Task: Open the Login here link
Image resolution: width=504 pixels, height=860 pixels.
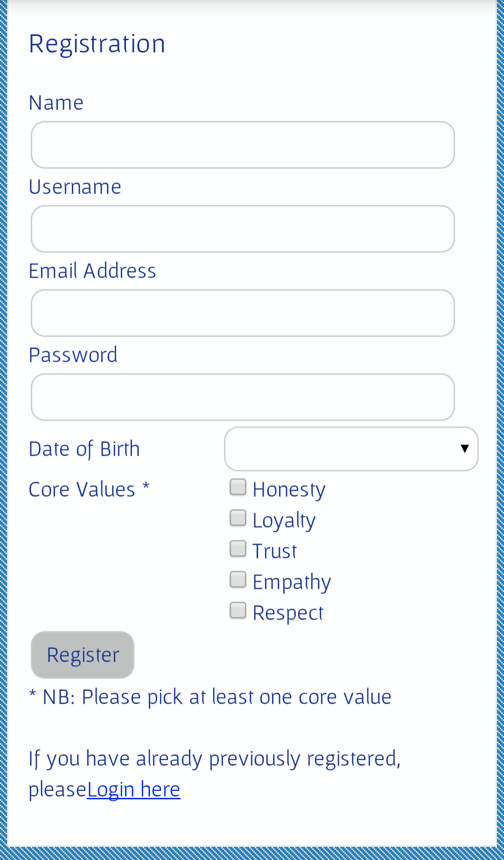Action: coord(133,790)
